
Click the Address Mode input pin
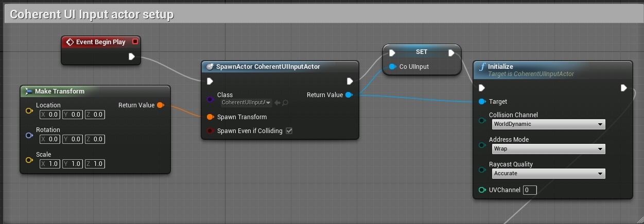482,145
